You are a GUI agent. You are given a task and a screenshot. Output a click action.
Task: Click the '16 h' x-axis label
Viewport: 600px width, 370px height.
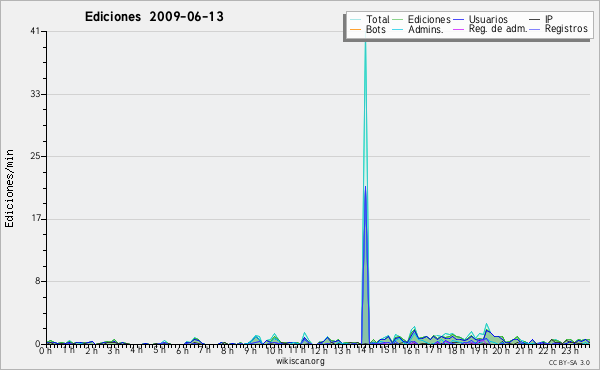(411, 350)
